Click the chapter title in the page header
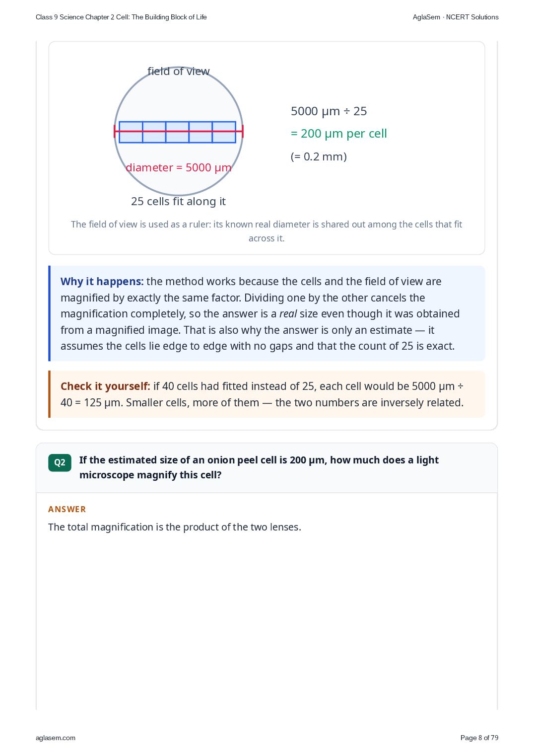 [x=121, y=17]
